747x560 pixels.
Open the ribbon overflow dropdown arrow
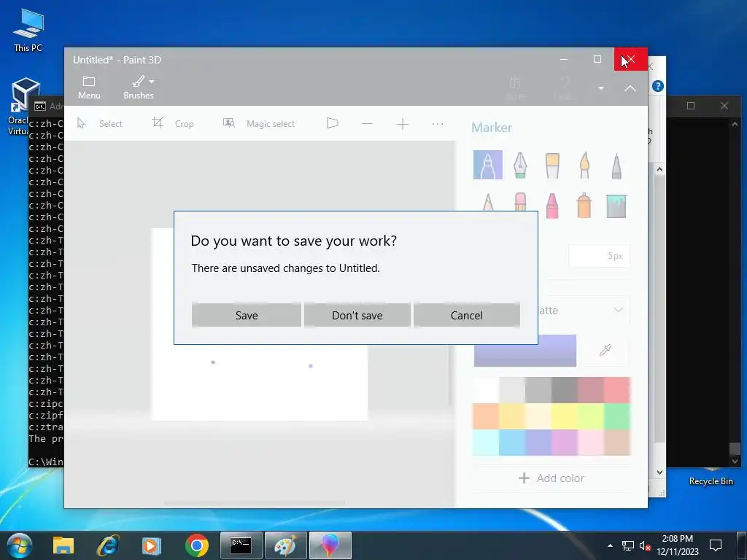601,88
